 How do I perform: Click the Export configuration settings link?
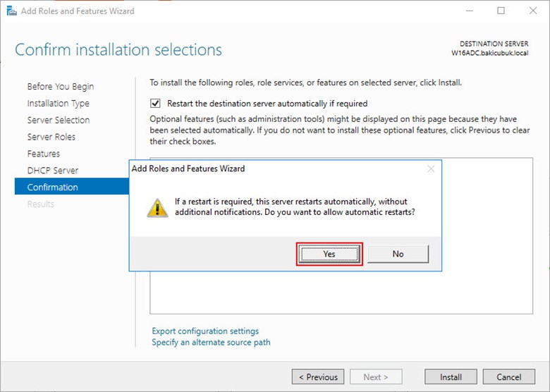[x=205, y=331]
